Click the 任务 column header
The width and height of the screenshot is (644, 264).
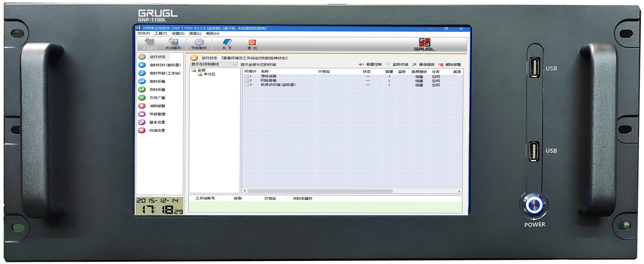click(x=440, y=71)
